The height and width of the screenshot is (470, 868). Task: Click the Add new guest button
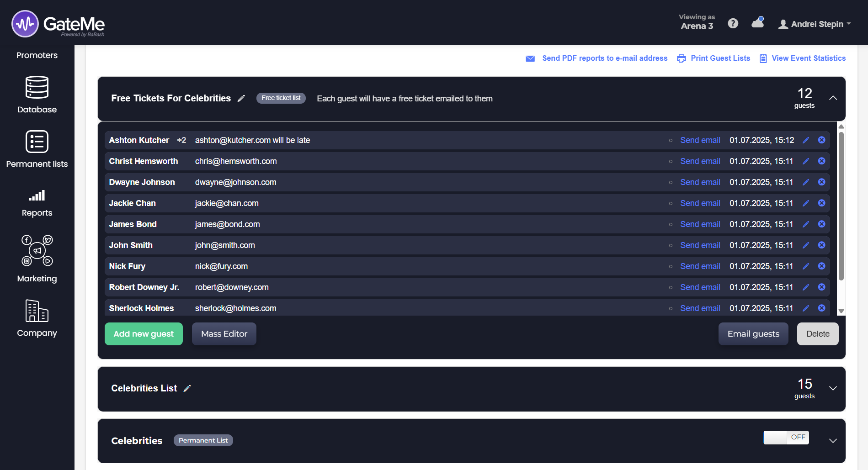tap(144, 334)
